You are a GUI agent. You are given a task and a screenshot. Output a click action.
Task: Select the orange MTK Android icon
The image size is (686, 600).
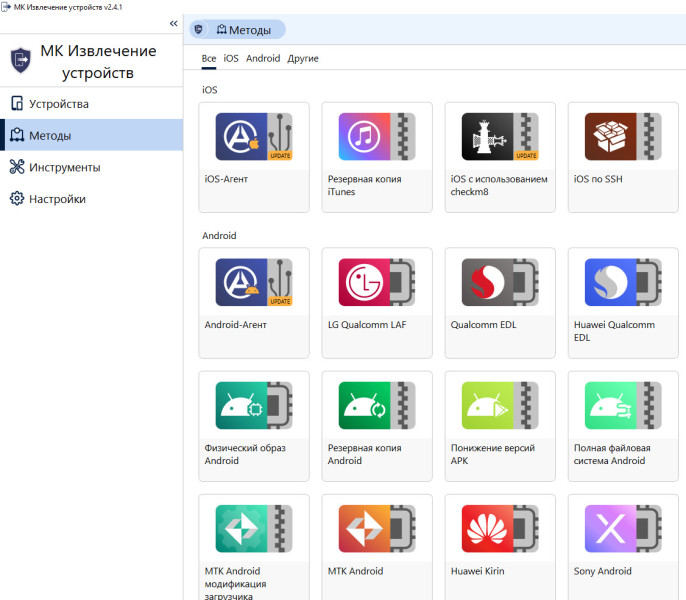click(x=377, y=529)
